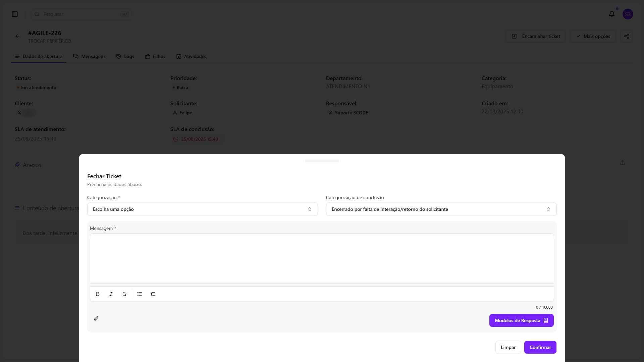
Task: Open Categorização de conclusão dropdown
Action: click(x=441, y=209)
